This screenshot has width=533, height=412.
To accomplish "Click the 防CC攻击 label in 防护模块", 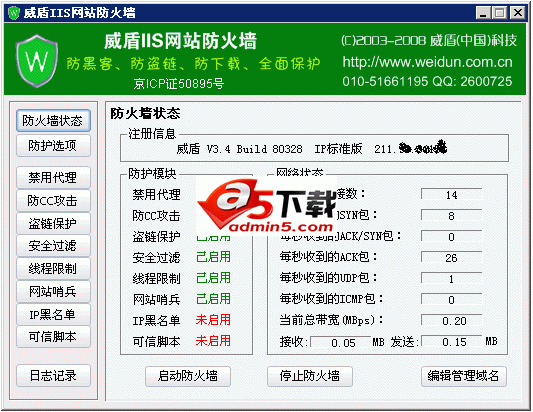I will (x=156, y=216).
